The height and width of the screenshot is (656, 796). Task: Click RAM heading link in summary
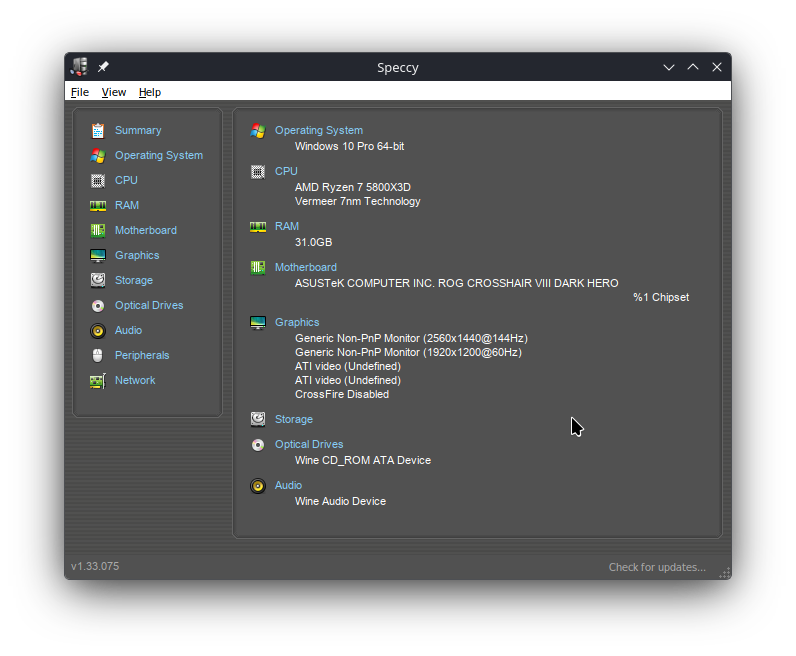click(x=287, y=226)
